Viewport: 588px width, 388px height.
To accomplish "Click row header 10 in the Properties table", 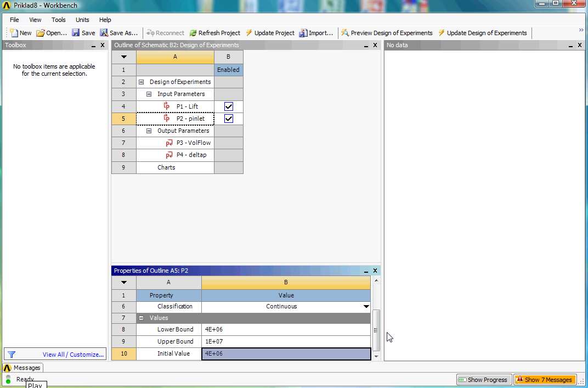I will click(124, 354).
